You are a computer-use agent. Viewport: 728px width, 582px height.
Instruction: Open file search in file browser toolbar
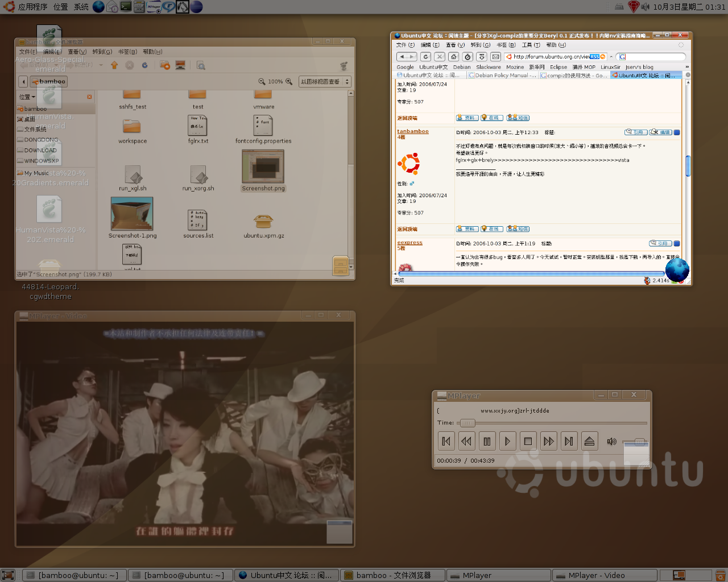(x=201, y=65)
